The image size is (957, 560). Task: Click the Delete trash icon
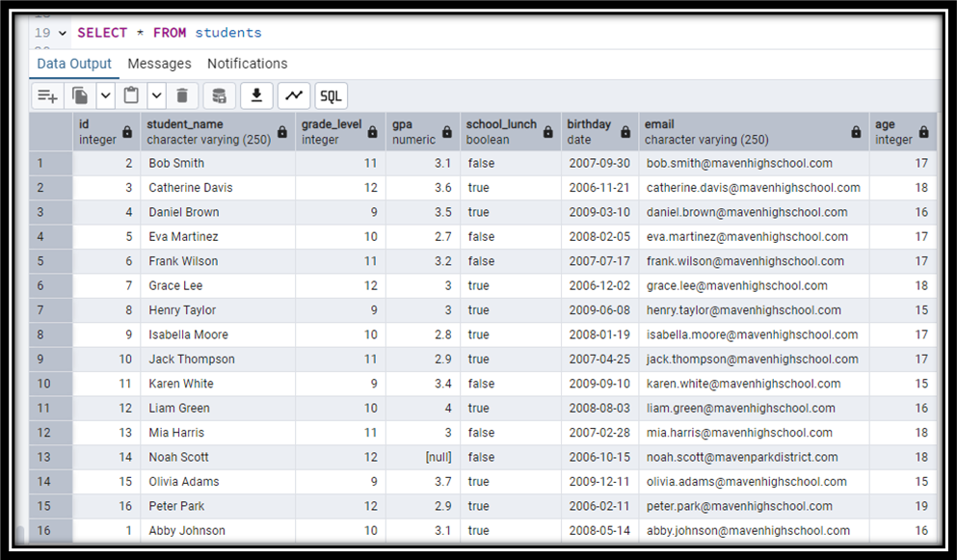[182, 95]
